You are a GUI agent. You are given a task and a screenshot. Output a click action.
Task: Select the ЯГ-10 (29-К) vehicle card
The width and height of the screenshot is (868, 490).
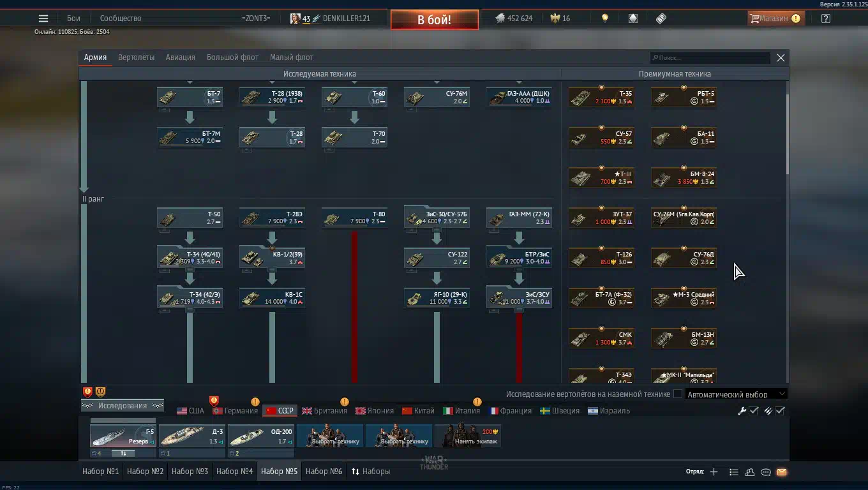[437, 298]
